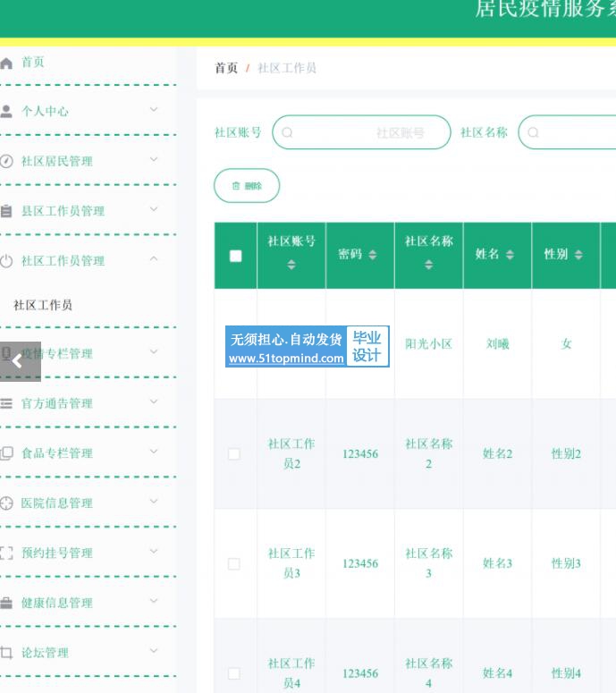Click the list icon beside 官方通告管理
The image size is (616, 693).
7,403
